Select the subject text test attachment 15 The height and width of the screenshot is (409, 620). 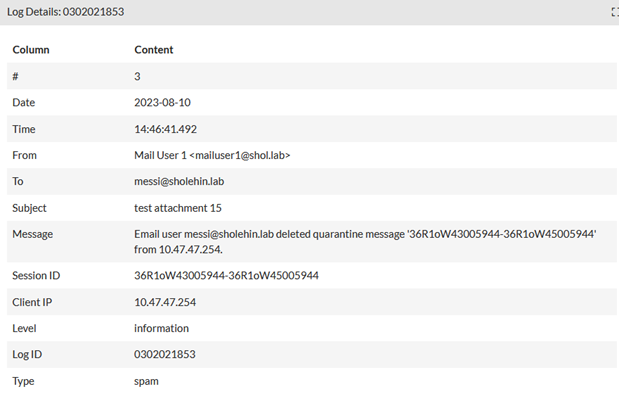click(x=178, y=208)
